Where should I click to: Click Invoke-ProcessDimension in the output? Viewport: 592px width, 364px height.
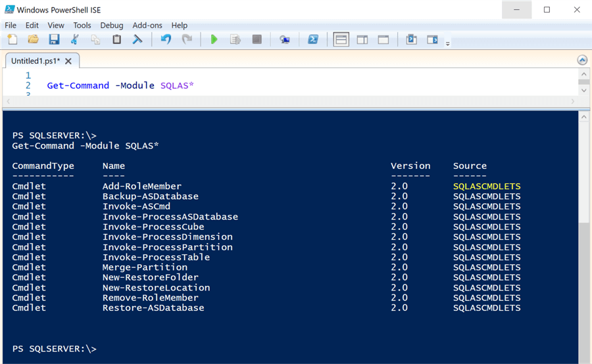[168, 237]
